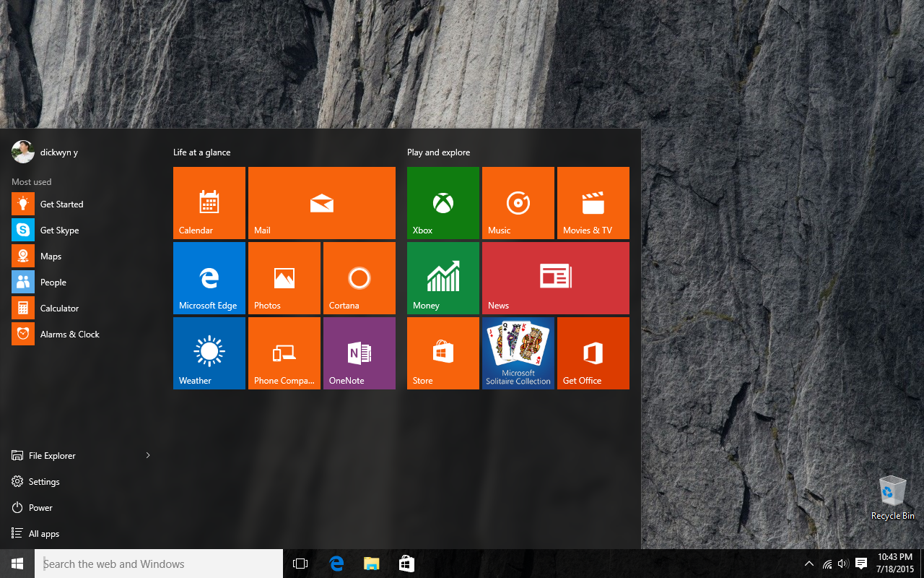This screenshot has width=924, height=578.
Task: Click the Most used heading
Action: click(x=32, y=182)
